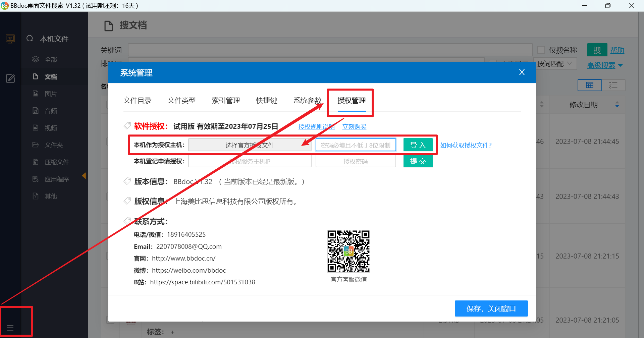Select 压缩文件 category in sidebar
Viewport: 644px width, 338px height.
coord(57,162)
